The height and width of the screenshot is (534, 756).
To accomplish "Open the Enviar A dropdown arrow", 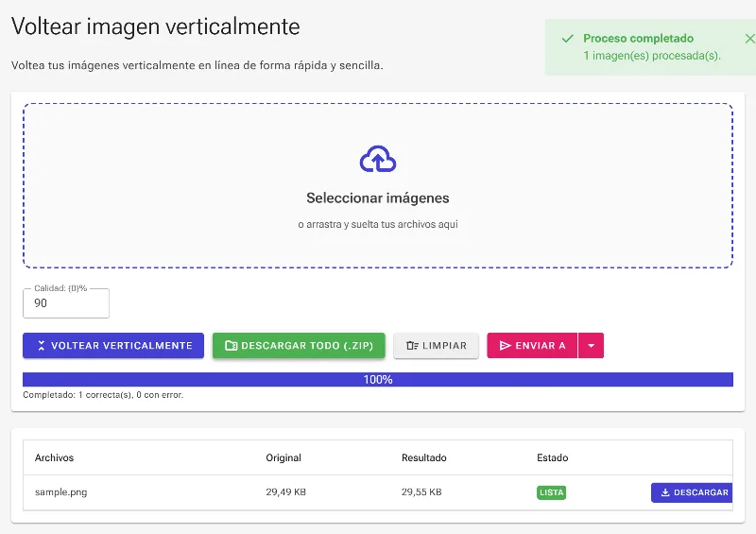I will tap(592, 345).
